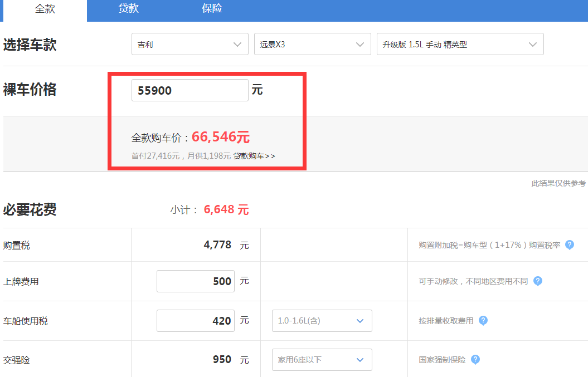This screenshot has width=588, height=377.
Task: Open the 远景X3 model dropdown
Action: [312, 44]
